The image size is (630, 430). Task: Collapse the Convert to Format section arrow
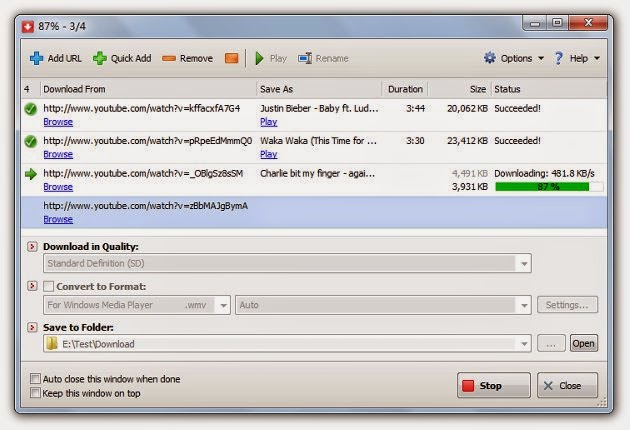(32, 286)
